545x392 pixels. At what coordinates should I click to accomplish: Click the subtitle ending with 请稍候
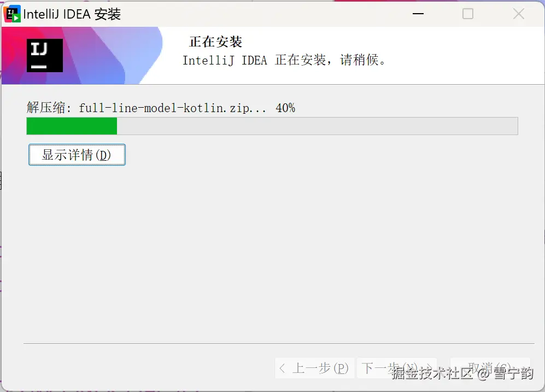coord(284,60)
